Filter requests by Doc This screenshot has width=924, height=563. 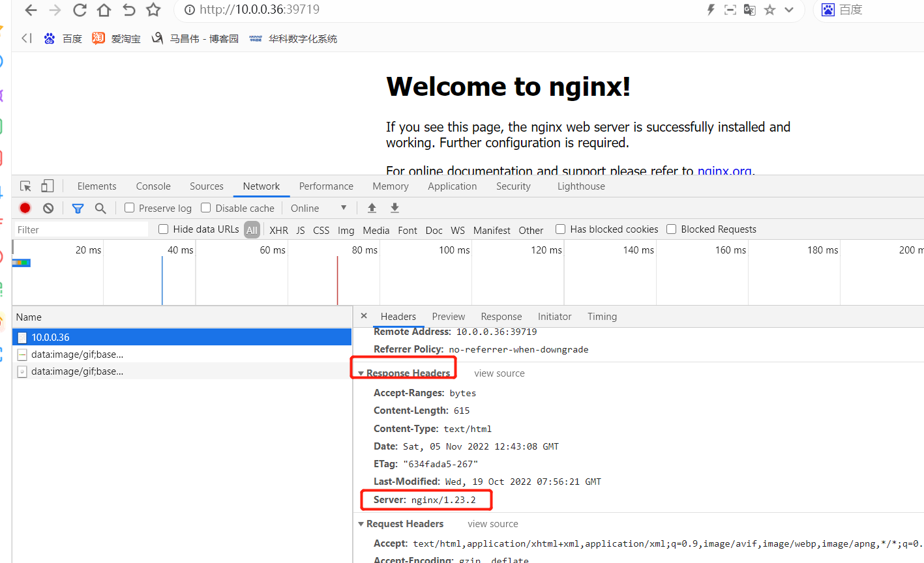434,230
